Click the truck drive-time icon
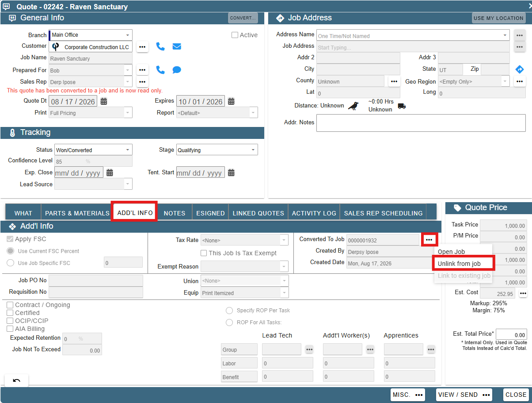This screenshot has height=403, width=532. coord(402,106)
